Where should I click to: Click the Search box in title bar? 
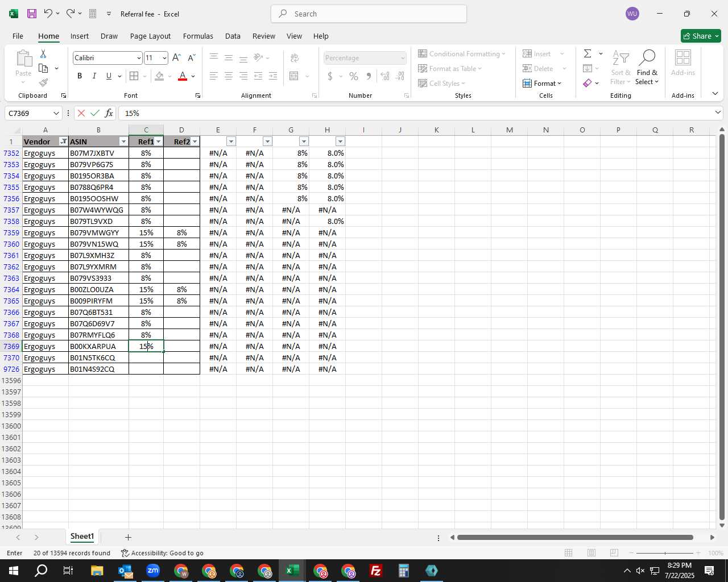tap(369, 14)
